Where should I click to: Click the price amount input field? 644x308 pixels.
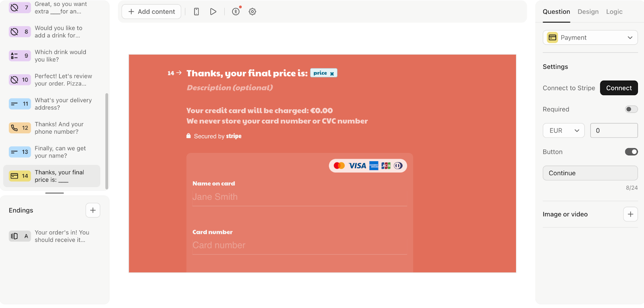click(614, 130)
